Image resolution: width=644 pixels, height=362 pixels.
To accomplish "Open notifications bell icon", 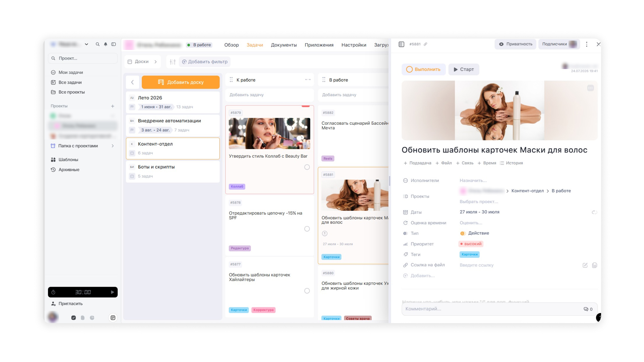I will 106,44.
